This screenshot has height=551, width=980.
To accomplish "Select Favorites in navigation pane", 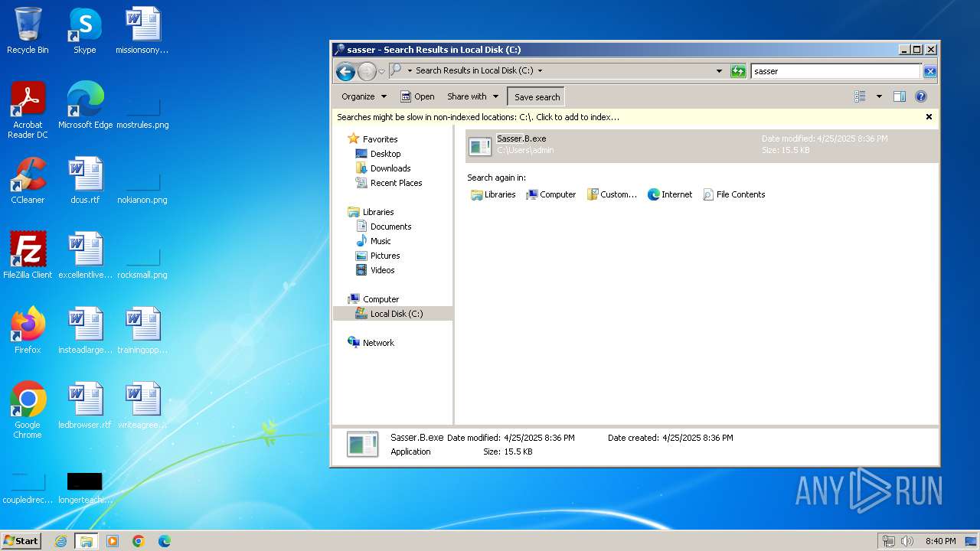I will click(x=373, y=139).
